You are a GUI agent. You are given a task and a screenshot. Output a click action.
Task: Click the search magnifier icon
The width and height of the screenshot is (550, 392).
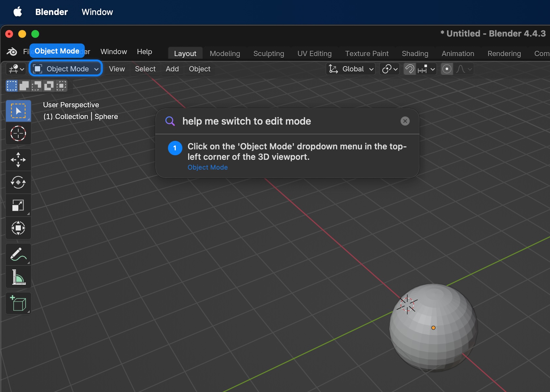[170, 121]
